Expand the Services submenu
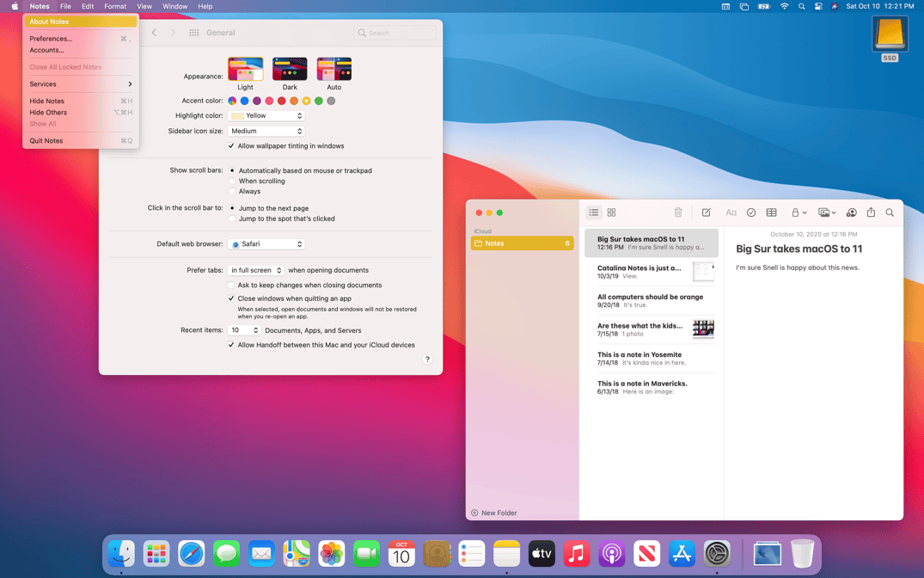The image size is (924, 578). tap(81, 83)
